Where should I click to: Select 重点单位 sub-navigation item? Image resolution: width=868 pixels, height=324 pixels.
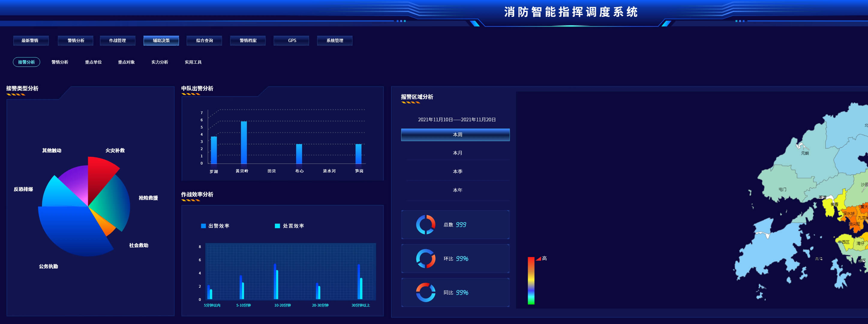click(93, 62)
